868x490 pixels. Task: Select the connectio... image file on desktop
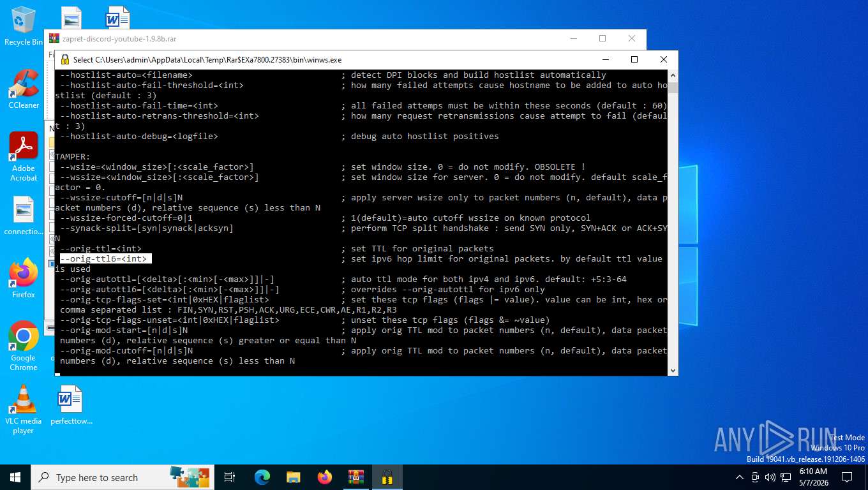point(24,216)
